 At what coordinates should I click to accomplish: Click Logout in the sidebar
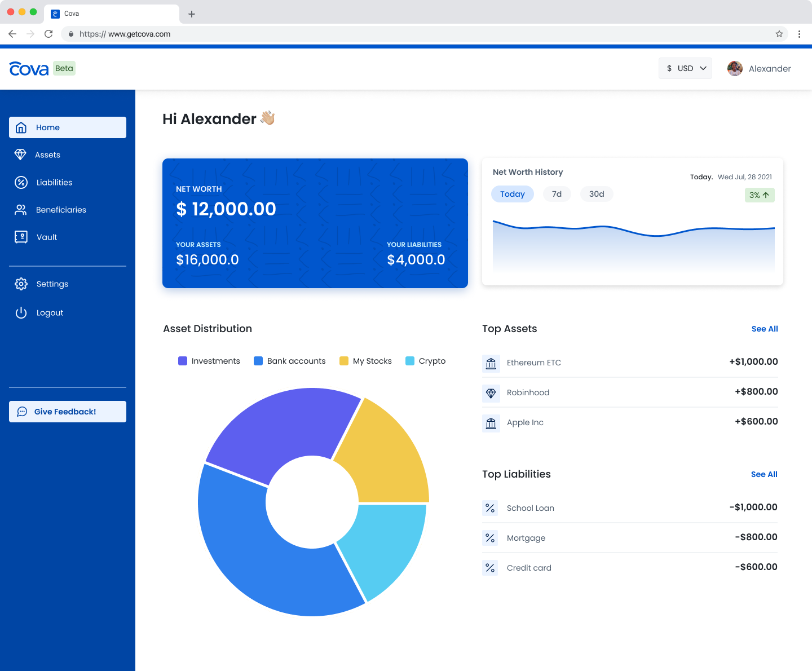(68, 312)
